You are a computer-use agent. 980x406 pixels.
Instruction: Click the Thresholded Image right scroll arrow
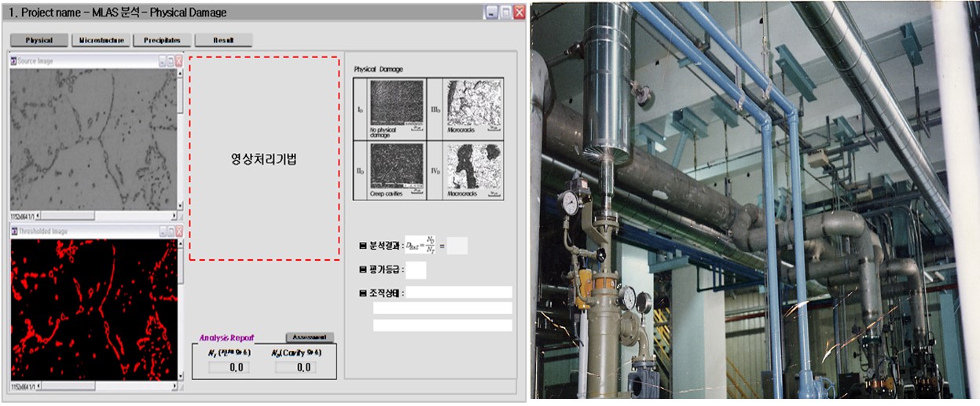(x=174, y=386)
